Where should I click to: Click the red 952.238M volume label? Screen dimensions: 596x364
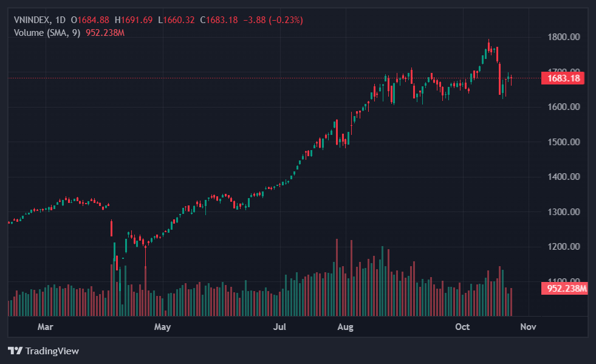[565, 289]
